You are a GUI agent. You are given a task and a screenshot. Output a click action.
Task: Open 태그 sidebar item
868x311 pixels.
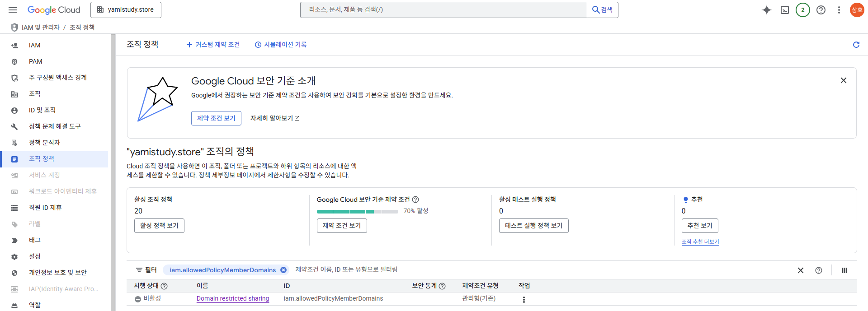[x=54, y=240]
